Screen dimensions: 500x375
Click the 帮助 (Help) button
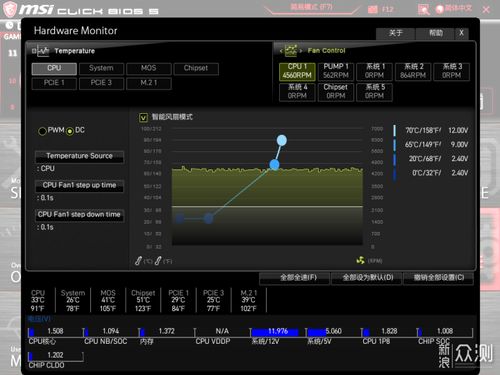(435, 33)
